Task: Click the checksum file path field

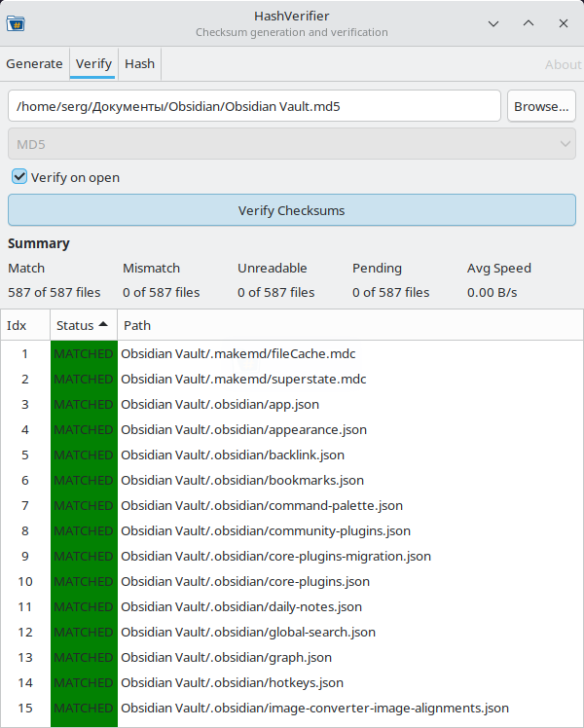Action: coord(254,106)
